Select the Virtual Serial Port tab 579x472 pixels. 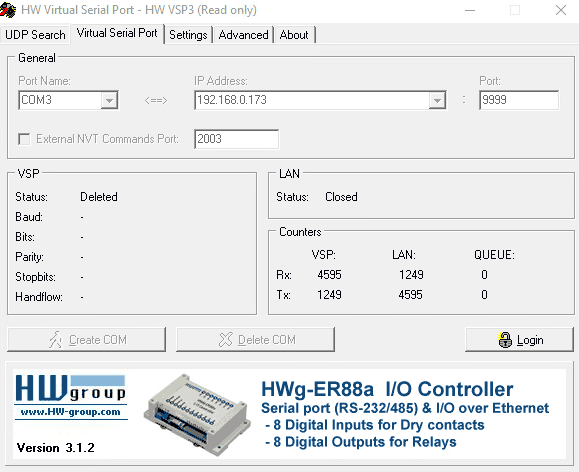pyautogui.click(x=117, y=33)
